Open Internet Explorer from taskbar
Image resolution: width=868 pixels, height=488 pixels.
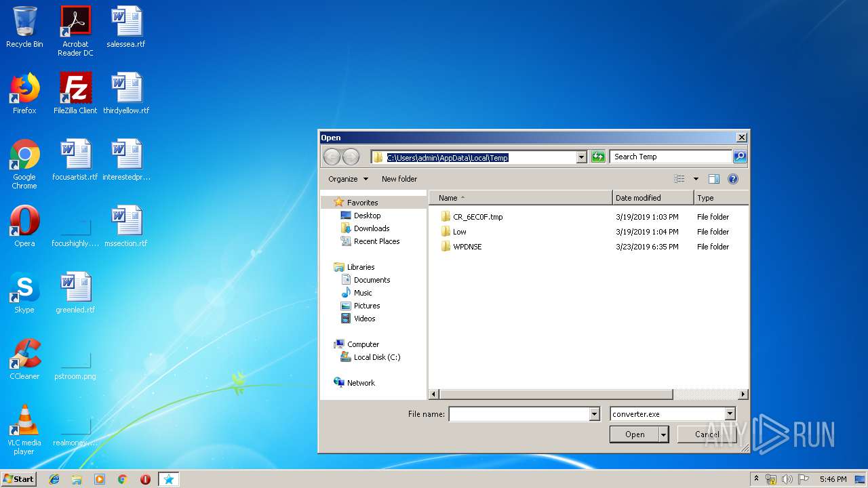(54, 479)
